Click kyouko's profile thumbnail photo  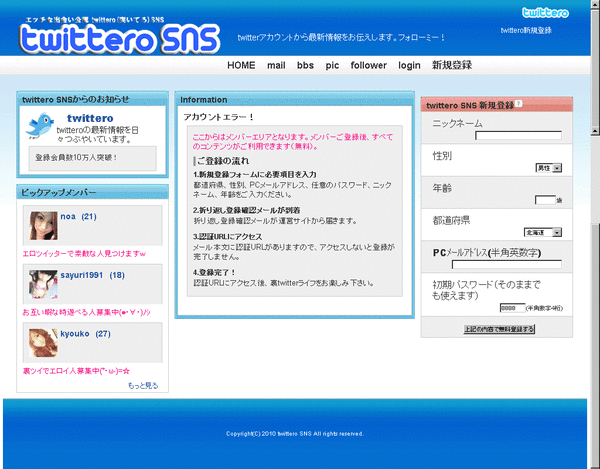[x=43, y=343]
